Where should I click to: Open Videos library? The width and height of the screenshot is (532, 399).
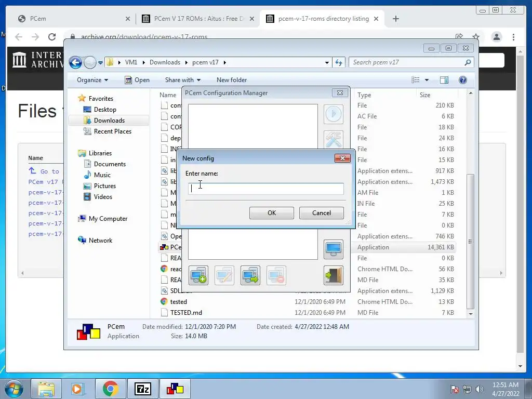[103, 196]
